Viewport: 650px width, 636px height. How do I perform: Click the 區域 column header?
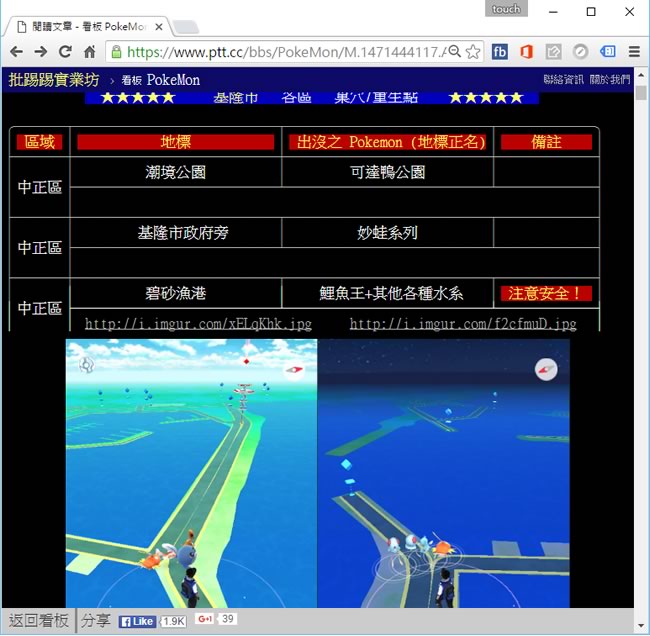click(39, 142)
